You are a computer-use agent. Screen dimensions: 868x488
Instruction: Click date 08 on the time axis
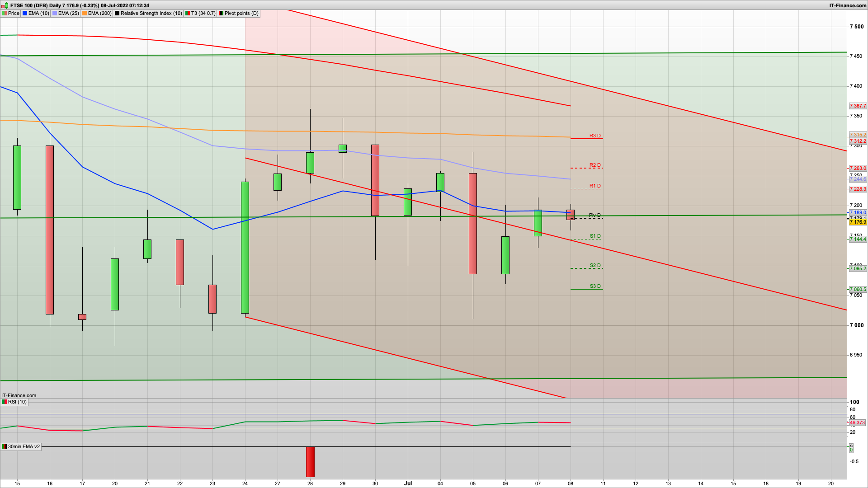pos(571,483)
